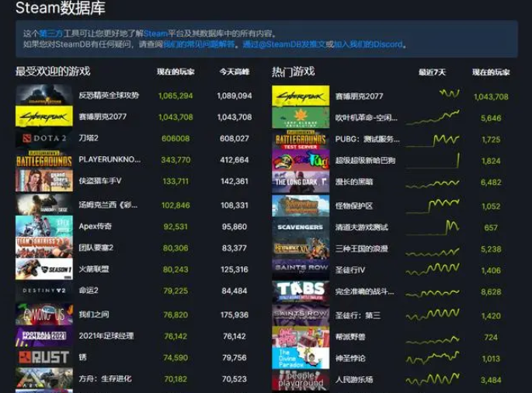Open the Apex Legends thumbnail
Image resolution: width=532 pixels, height=393 pixels.
44,226
